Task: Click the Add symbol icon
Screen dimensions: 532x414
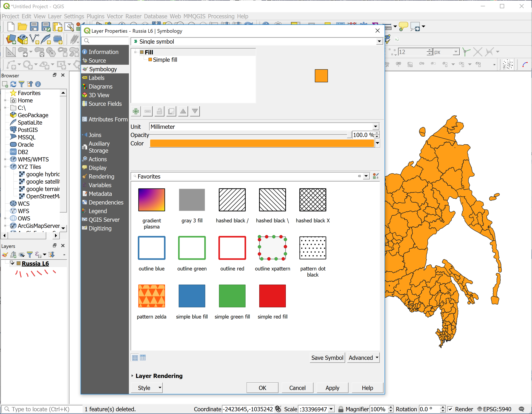Action: coord(136,111)
